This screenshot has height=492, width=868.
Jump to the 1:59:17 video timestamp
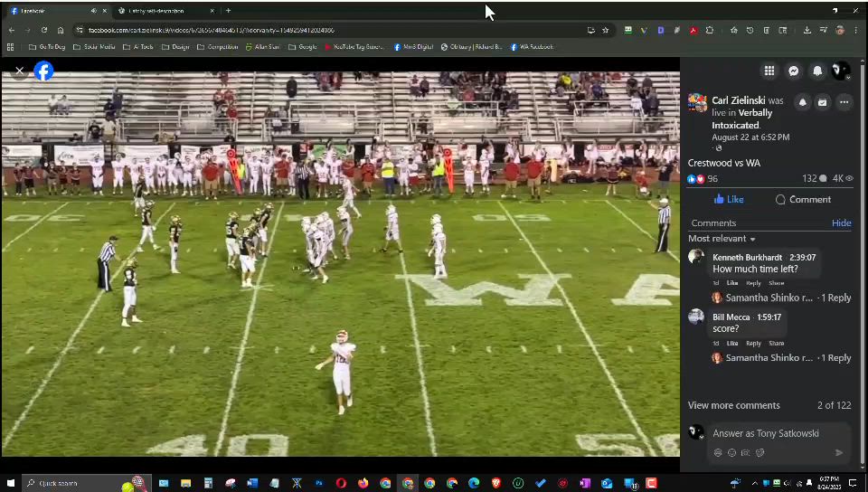pos(769,317)
